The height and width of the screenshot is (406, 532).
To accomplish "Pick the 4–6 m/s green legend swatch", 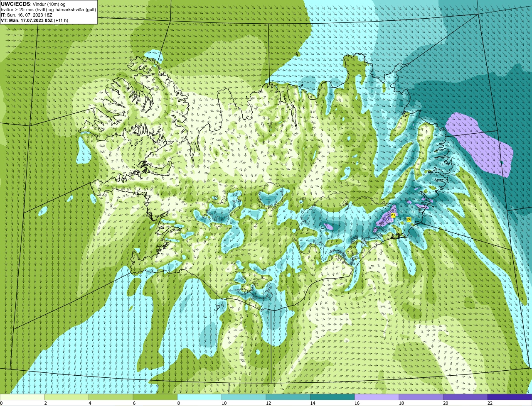I will pyautogui.click(x=111, y=397).
